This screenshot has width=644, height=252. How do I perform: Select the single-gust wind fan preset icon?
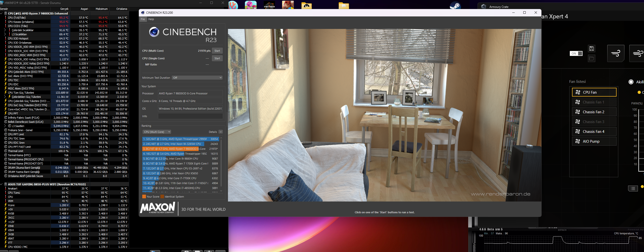616,53
